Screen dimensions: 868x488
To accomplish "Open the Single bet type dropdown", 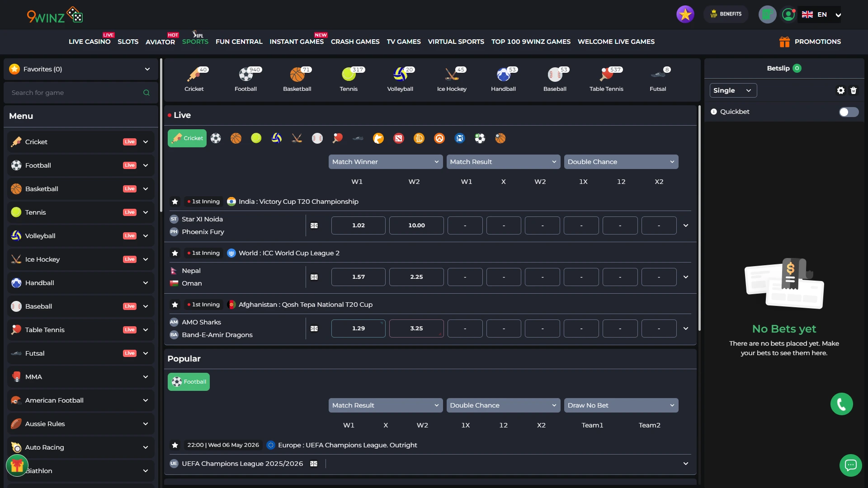I will pos(733,90).
